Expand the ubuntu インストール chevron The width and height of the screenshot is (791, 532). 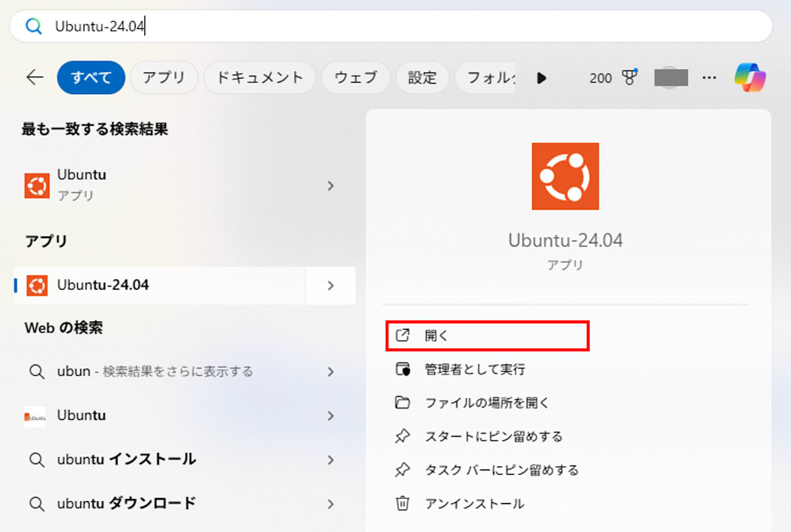tap(331, 459)
